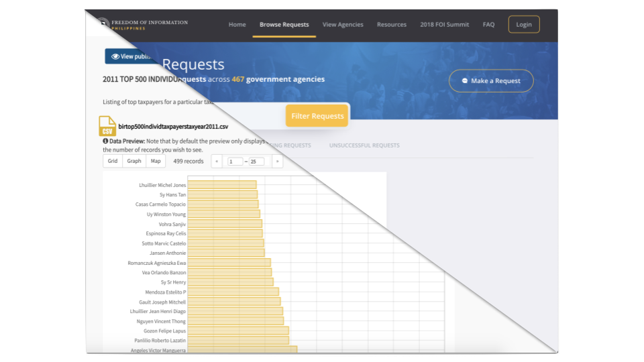Select the Unsuccessful Requests tab
The width and height of the screenshot is (644, 362).
364,145
